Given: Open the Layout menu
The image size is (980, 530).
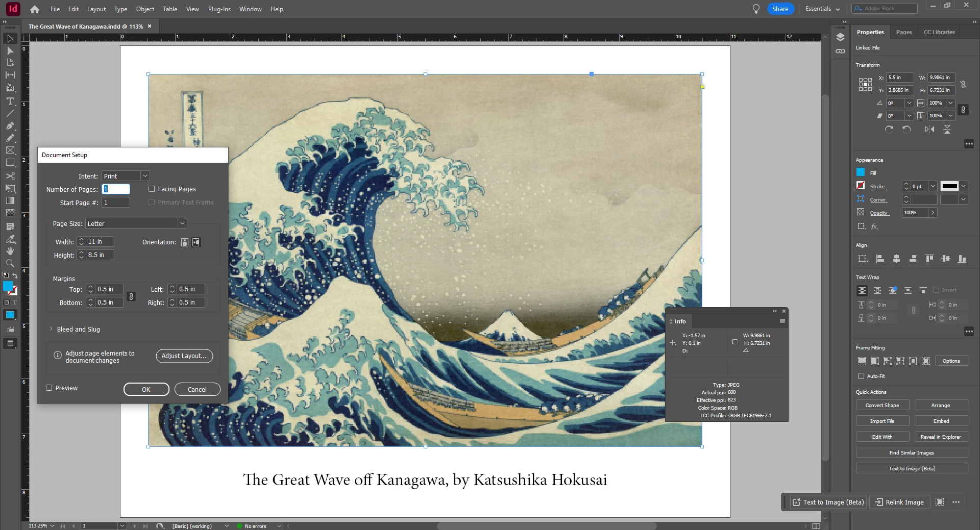Looking at the screenshot, I should [x=96, y=9].
